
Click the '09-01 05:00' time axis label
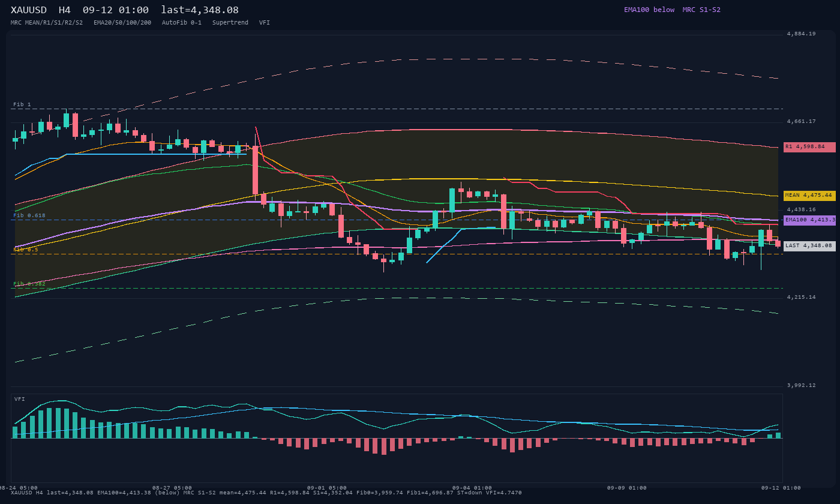tap(327, 488)
